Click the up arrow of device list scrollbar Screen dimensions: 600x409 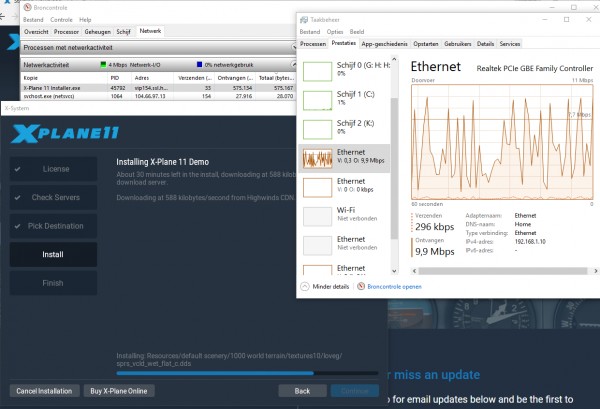click(395, 59)
